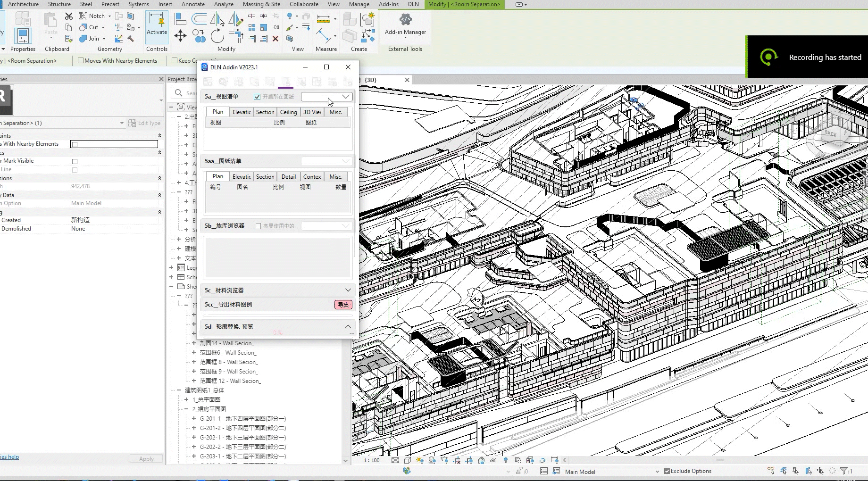Click the Edit Type button
Screen dimensions: 868x481
point(144,123)
